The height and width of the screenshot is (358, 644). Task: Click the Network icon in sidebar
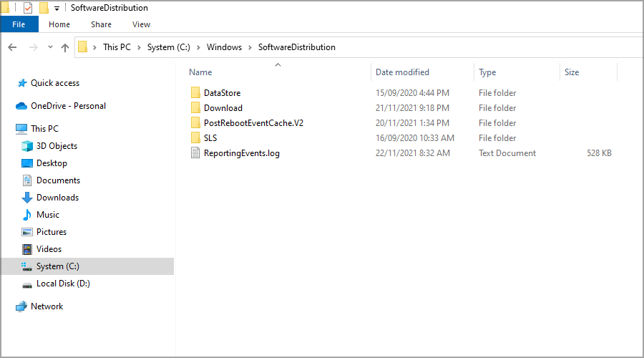21,306
